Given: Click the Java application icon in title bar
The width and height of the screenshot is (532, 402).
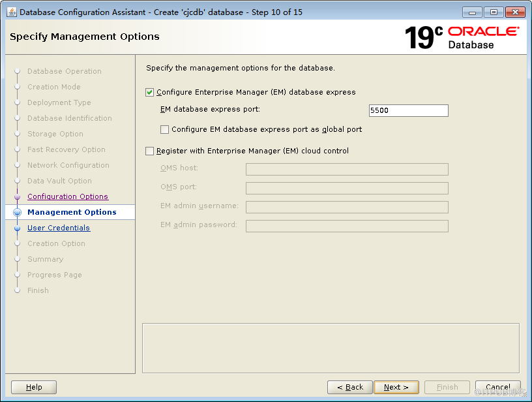Looking at the screenshot, I should (x=12, y=12).
